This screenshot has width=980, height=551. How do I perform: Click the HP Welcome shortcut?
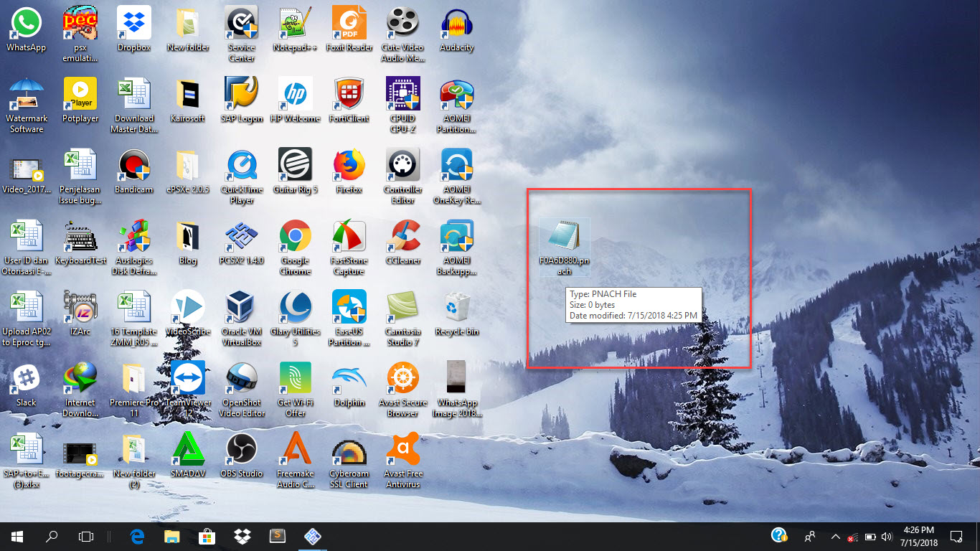pos(296,94)
